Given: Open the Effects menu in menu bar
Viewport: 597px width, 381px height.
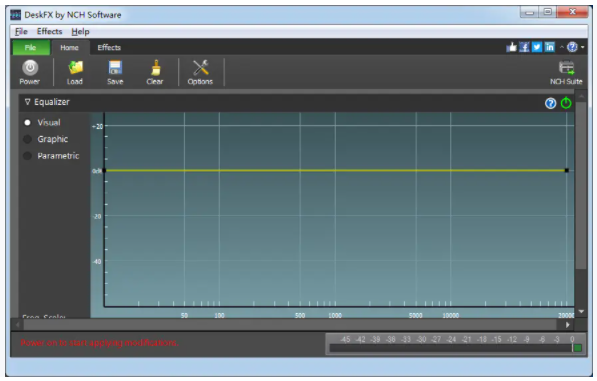Looking at the screenshot, I should [49, 32].
